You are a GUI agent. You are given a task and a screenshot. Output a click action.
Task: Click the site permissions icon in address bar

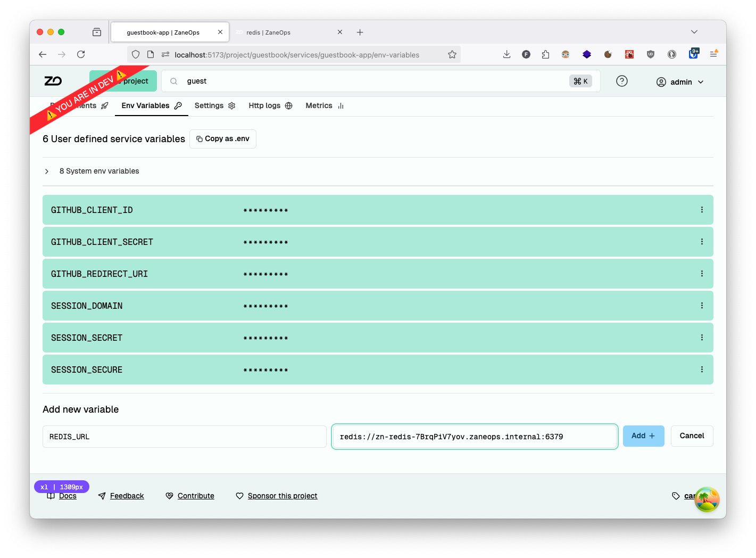(x=165, y=54)
